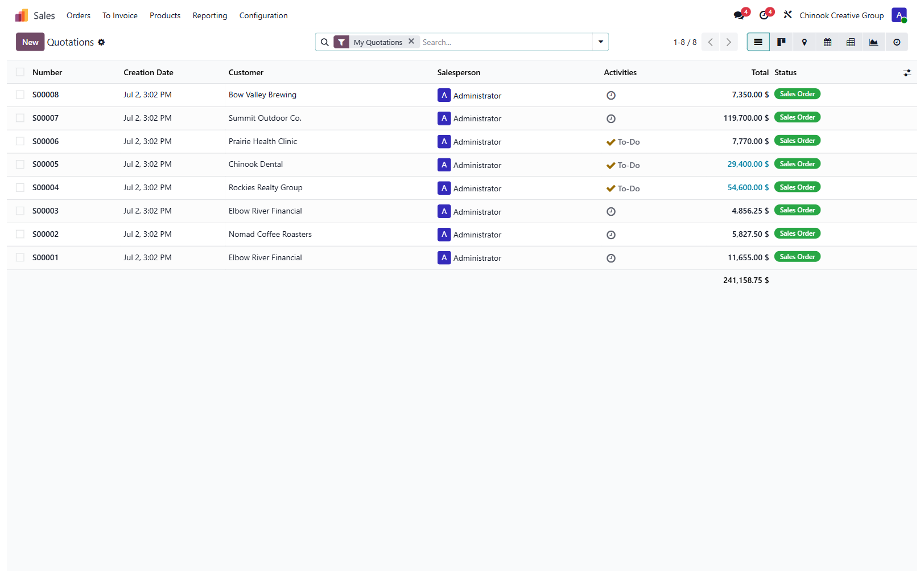The height and width of the screenshot is (578, 924).
Task: Sort by Salesperson column header
Action: click(x=459, y=72)
